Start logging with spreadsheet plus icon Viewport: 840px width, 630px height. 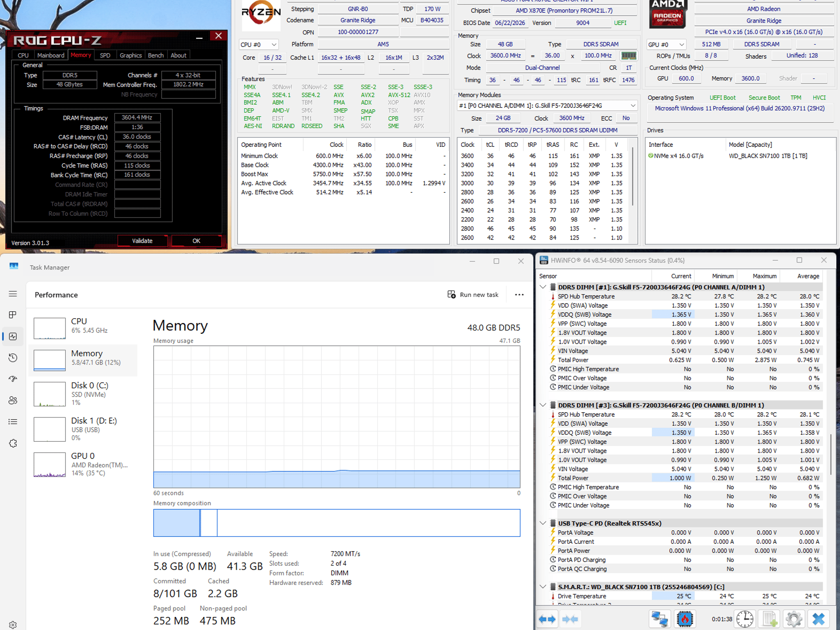click(769, 619)
